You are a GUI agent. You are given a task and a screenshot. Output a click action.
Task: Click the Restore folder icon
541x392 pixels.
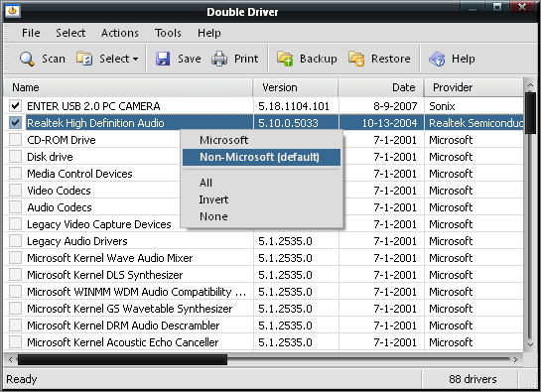tap(356, 59)
